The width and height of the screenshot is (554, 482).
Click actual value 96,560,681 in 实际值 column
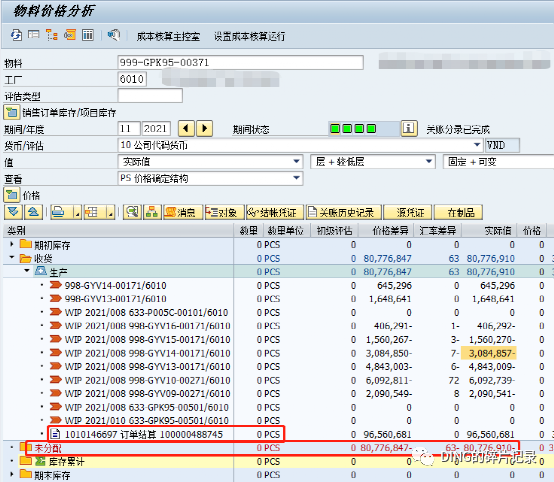click(490, 434)
